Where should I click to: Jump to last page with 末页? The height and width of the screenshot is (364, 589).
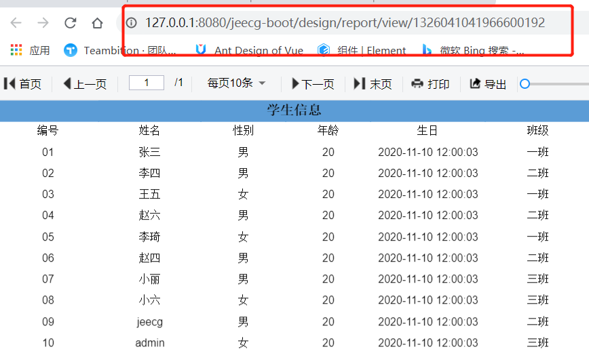coord(373,83)
